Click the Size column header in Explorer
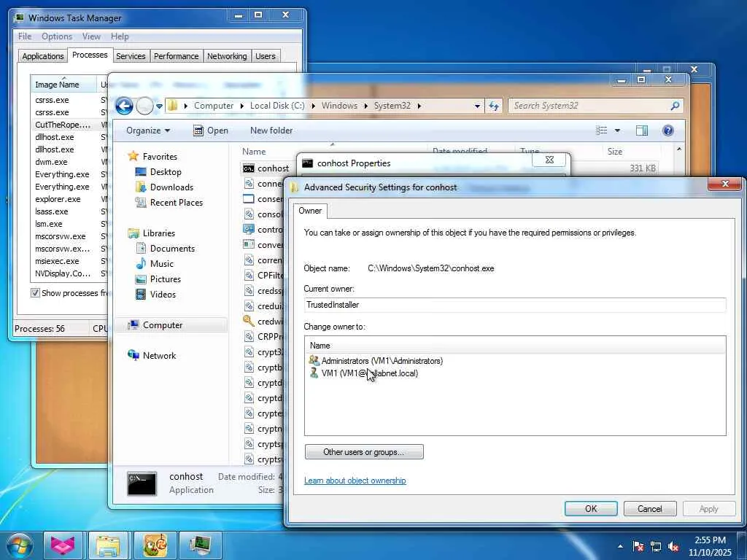Viewport: 747px width, 560px height. (x=614, y=152)
